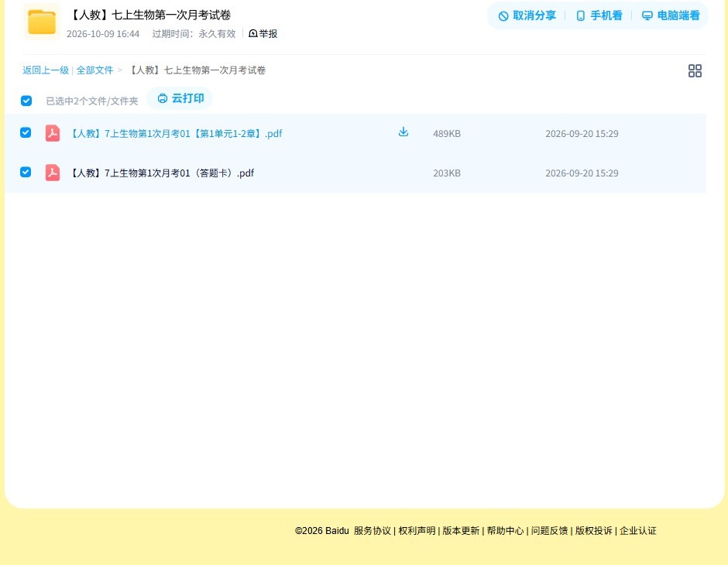Image resolution: width=728 pixels, height=565 pixels.
Task: Open the 手机看 mobile view option
Action: tap(599, 15)
